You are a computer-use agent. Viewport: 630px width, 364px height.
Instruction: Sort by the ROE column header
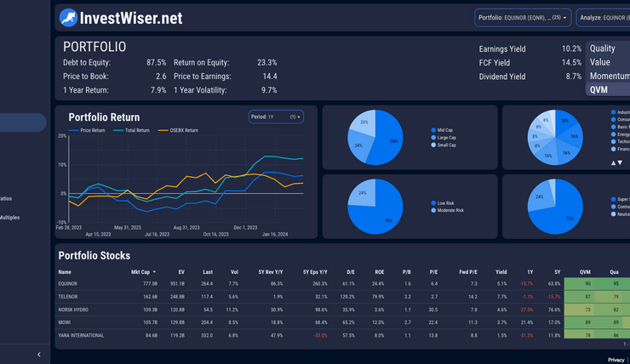click(x=380, y=272)
